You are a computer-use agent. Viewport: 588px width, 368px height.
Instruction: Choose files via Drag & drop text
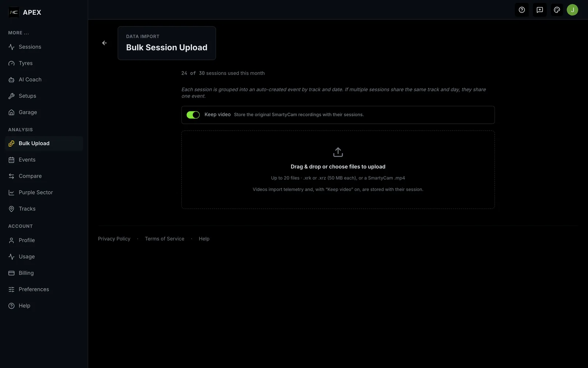pyautogui.click(x=338, y=167)
